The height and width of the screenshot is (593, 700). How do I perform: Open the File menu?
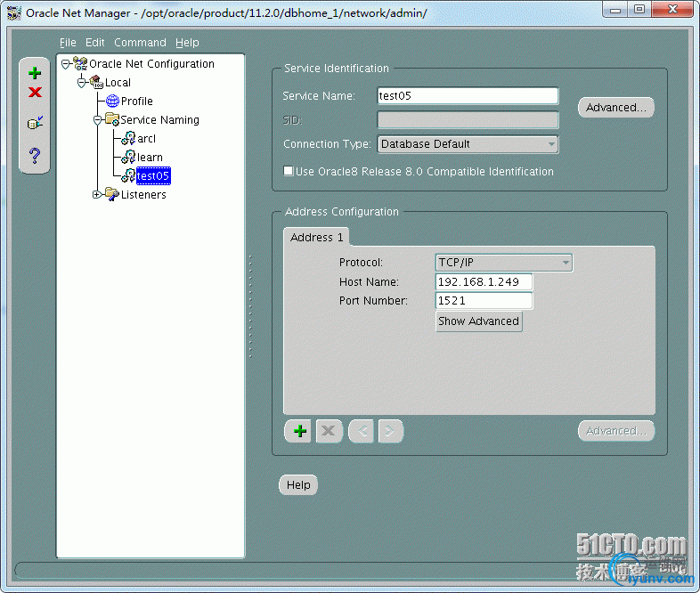[68, 43]
